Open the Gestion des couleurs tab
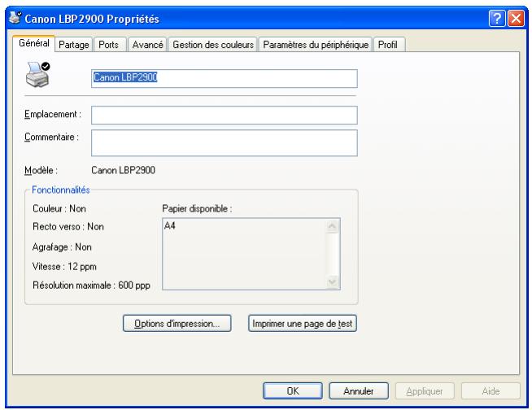This screenshot has width=532, height=410. click(x=213, y=45)
